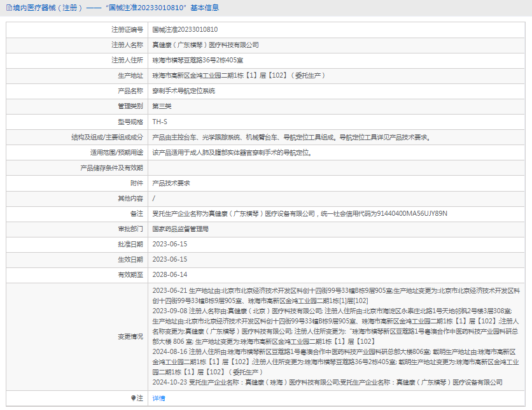Click the 审批部门 label

click(130, 229)
